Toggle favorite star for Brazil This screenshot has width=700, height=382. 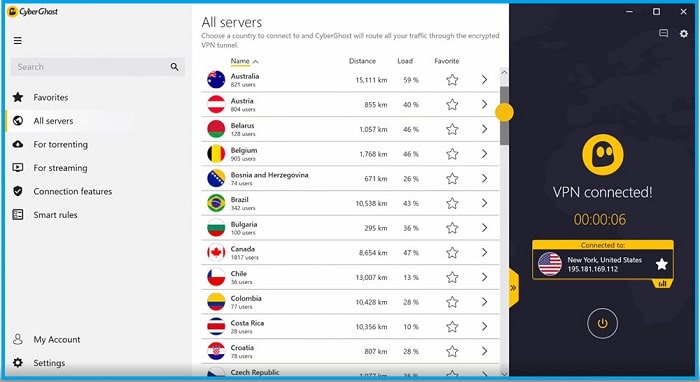(452, 203)
